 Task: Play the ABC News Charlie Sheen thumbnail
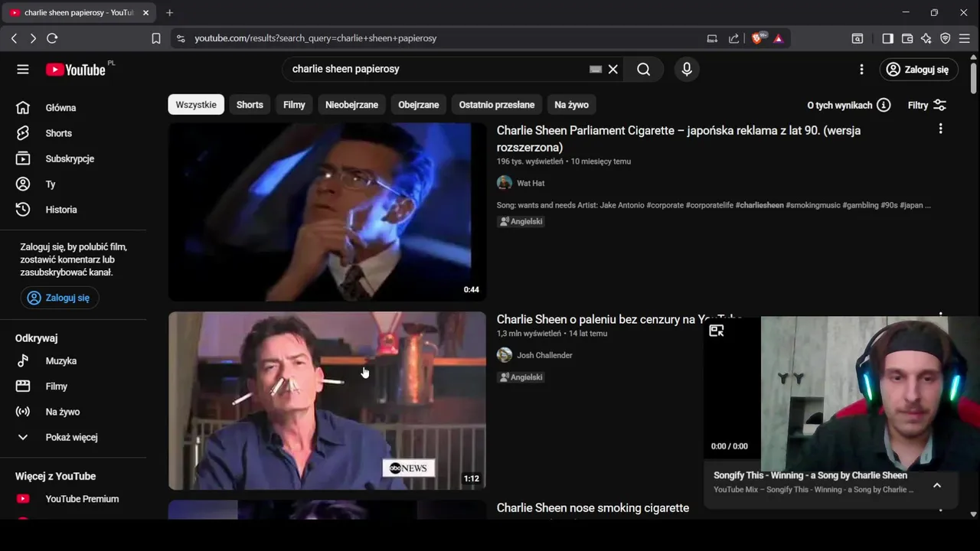(327, 400)
